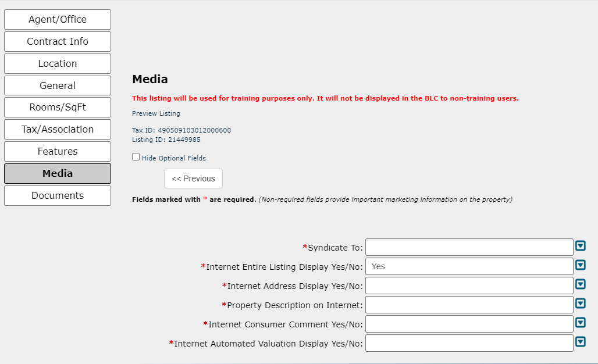
Task: Navigate to the Features section
Action: (58, 151)
